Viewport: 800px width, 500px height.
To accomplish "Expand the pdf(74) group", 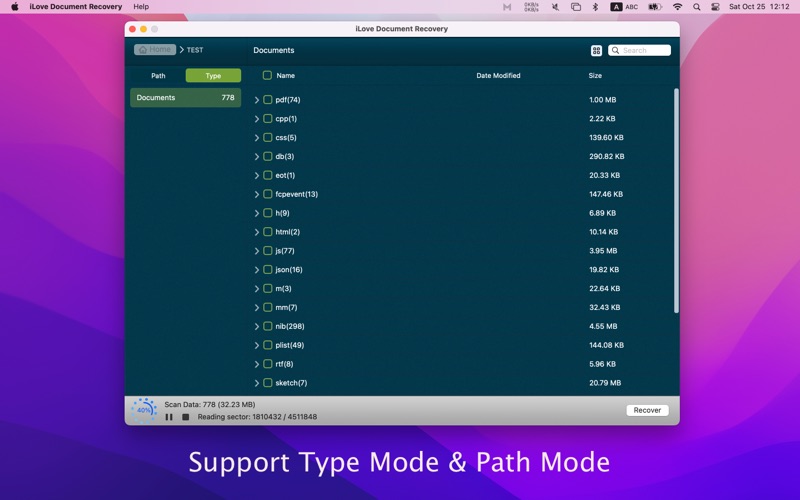I will click(x=257, y=100).
